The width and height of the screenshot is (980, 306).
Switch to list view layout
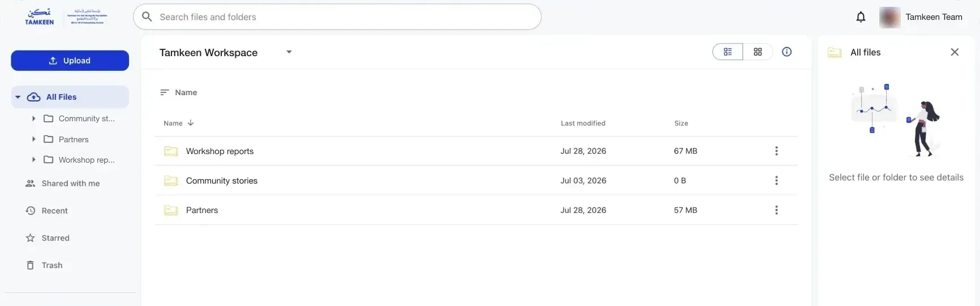(x=728, y=52)
